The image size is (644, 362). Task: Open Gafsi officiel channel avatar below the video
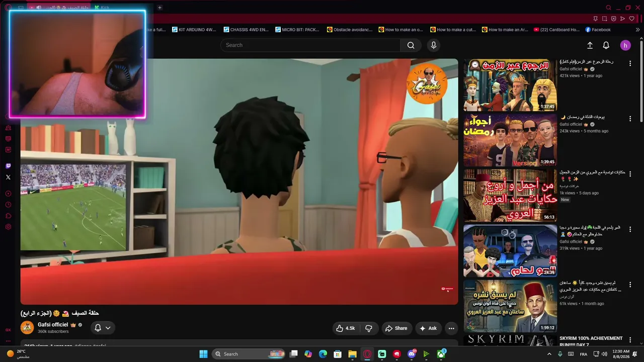[27, 328]
